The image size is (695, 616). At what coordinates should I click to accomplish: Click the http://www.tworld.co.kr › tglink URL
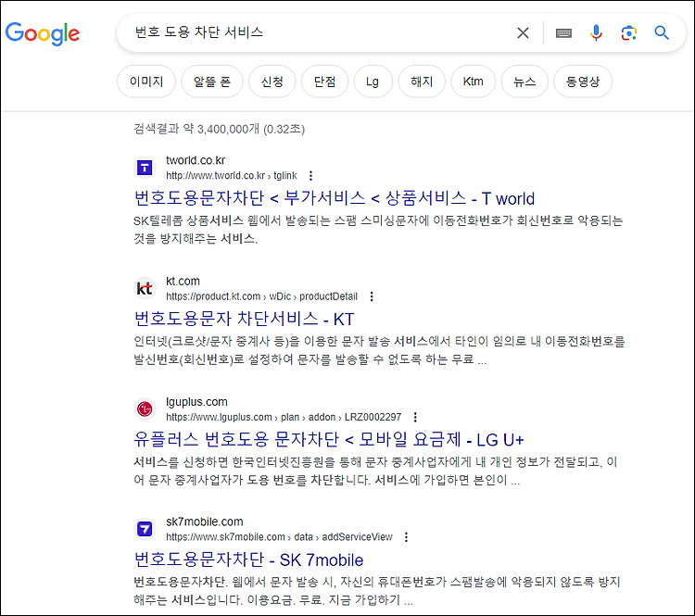point(232,176)
